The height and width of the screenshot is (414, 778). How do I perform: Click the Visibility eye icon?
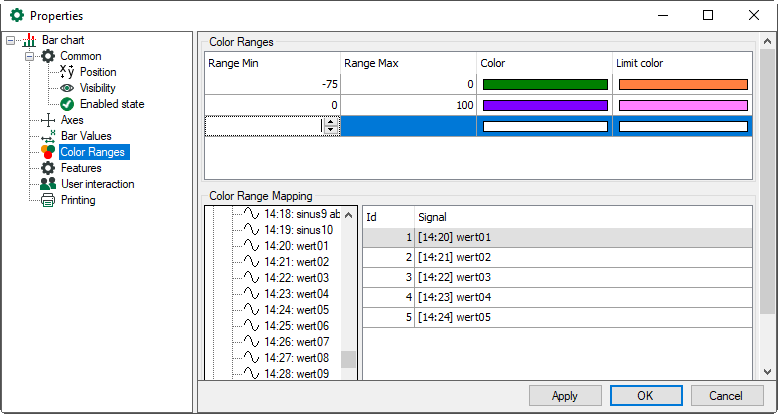[67, 88]
